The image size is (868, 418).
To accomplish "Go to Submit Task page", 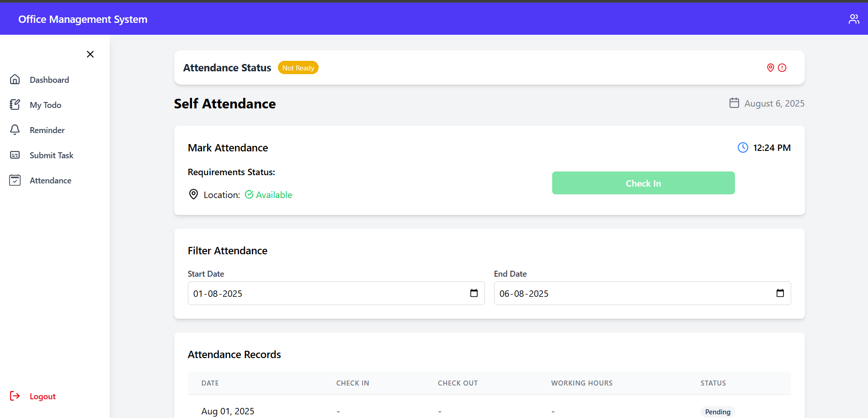I will pos(51,155).
